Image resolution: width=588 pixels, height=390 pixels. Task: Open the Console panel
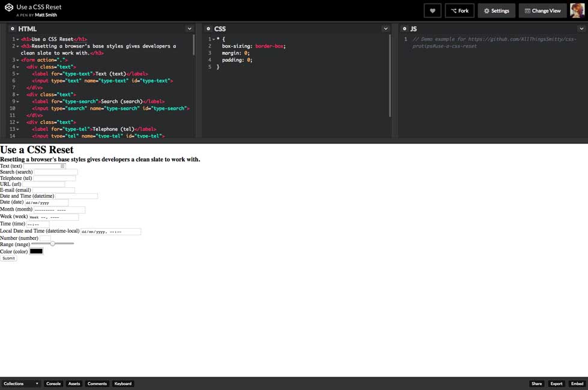point(53,383)
